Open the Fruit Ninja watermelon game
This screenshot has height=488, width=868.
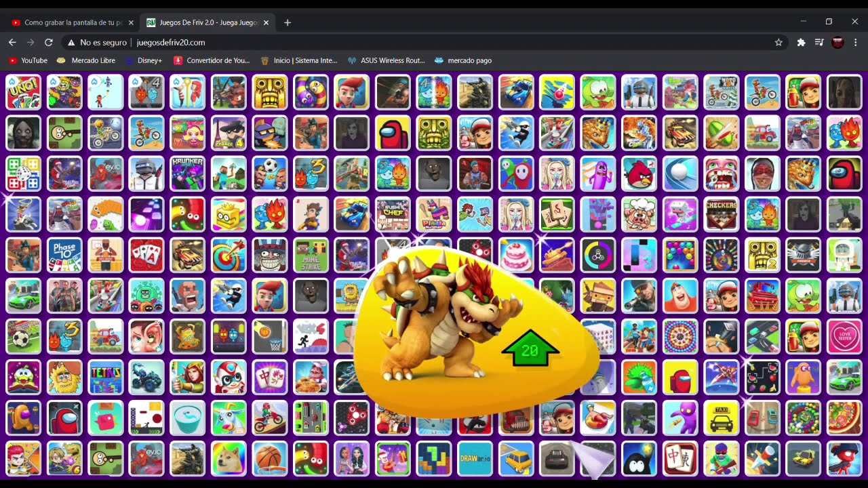pos(721,133)
